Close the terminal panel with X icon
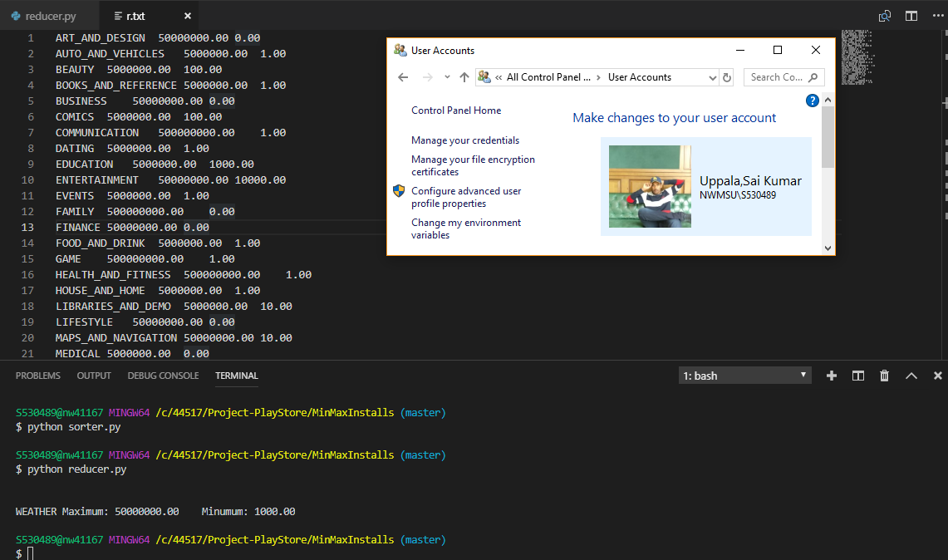This screenshot has height=560, width=948. [938, 376]
